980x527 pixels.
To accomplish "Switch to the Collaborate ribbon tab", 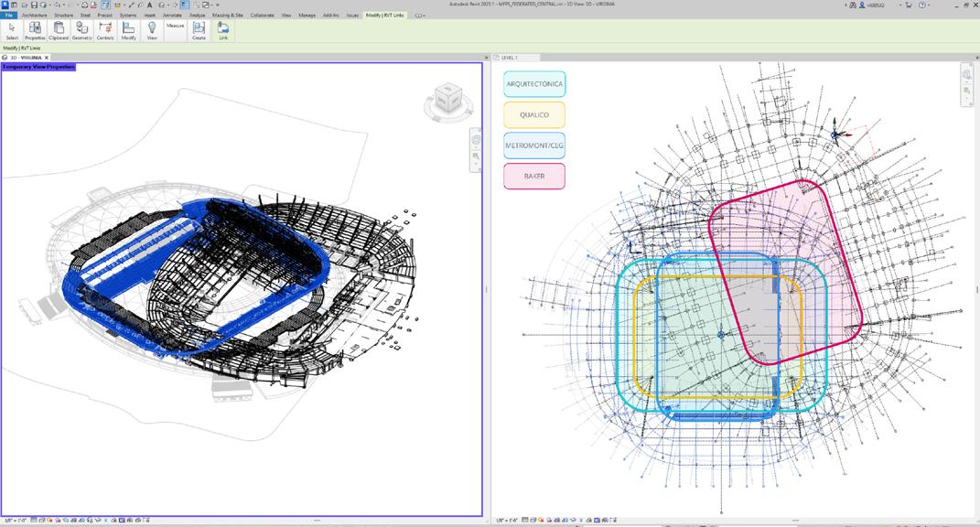I will point(263,15).
